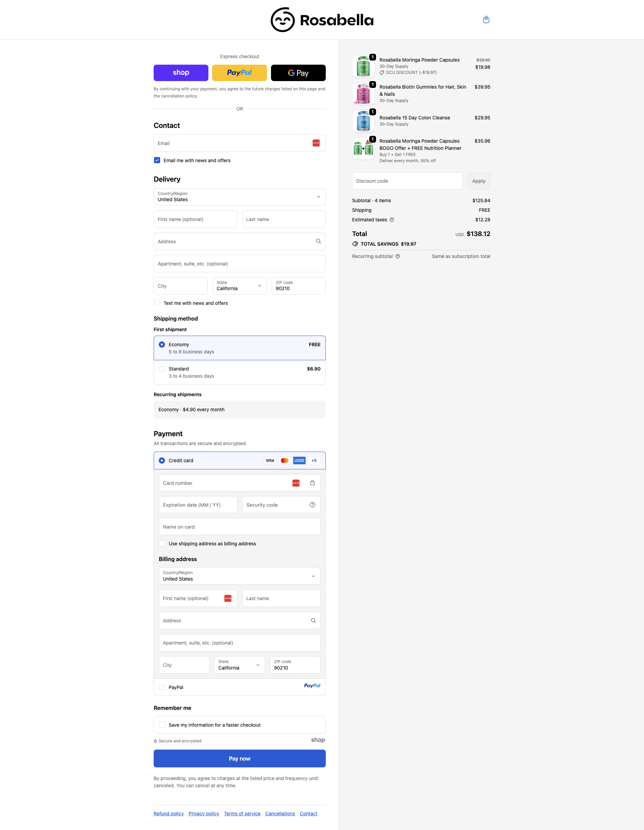Image resolution: width=644 pixels, height=830 pixels.
Task: Open the Recurring subtotal help icon
Action: coord(397,256)
